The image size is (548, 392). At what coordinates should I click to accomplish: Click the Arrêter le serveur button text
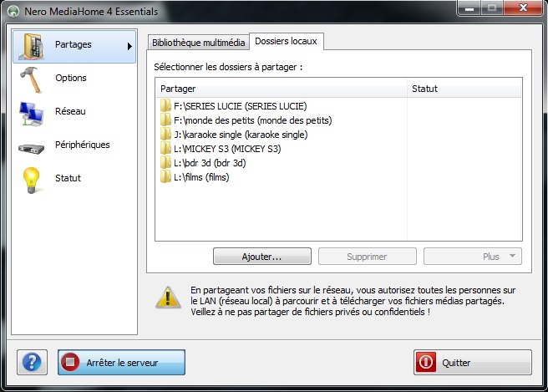pos(122,363)
